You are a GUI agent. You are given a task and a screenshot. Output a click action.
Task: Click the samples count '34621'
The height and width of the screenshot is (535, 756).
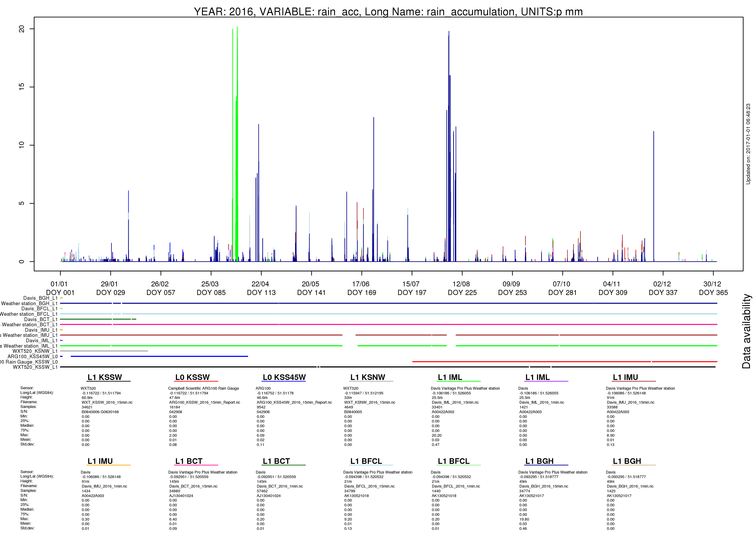click(87, 408)
